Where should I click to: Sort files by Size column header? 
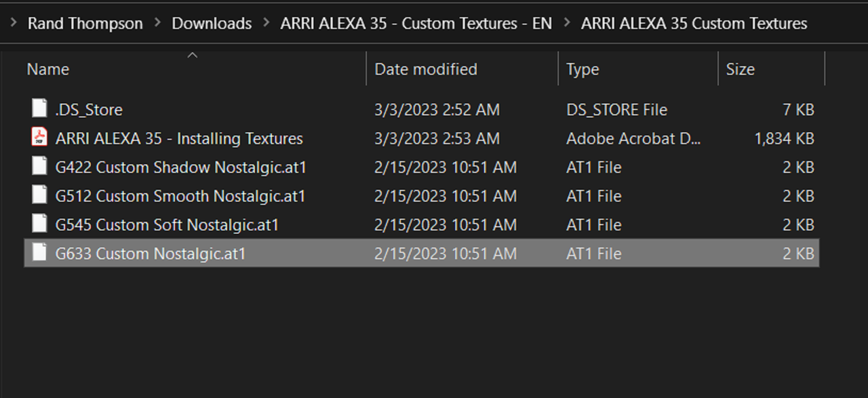[740, 69]
